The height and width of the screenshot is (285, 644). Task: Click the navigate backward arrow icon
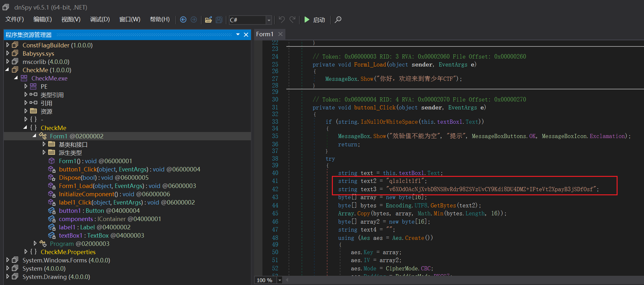183,20
